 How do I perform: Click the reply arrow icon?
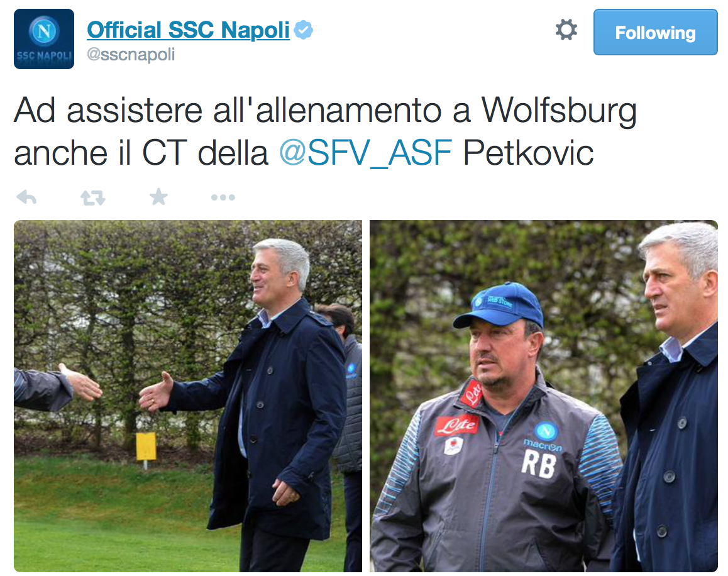point(26,197)
